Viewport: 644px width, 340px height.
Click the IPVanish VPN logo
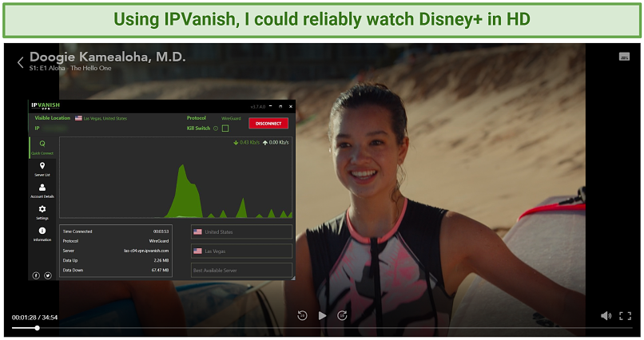pyautogui.click(x=46, y=106)
